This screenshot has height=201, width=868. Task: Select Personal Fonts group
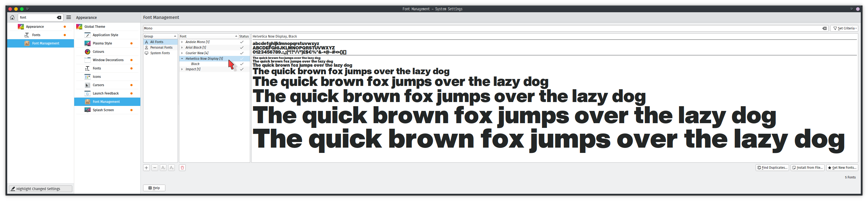click(x=161, y=48)
